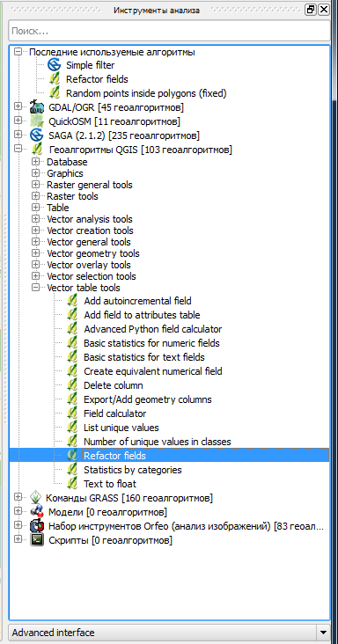
Task: Click the Vector selection tools label
Action: coord(92,276)
